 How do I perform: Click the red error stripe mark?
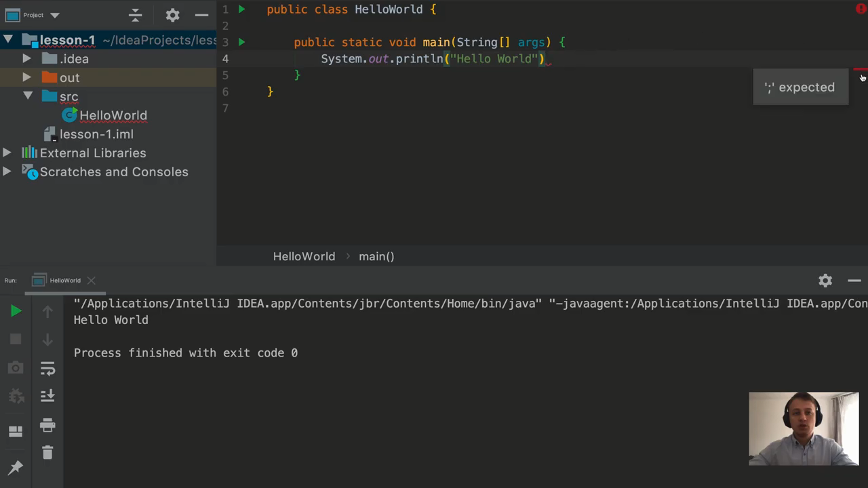[861, 69]
